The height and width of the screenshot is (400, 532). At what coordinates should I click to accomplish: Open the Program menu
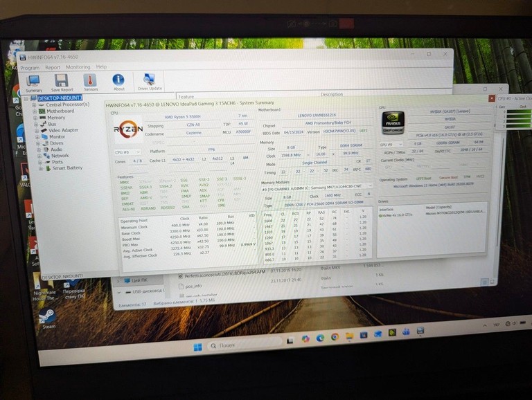pyautogui.click(x=30, y=68)
